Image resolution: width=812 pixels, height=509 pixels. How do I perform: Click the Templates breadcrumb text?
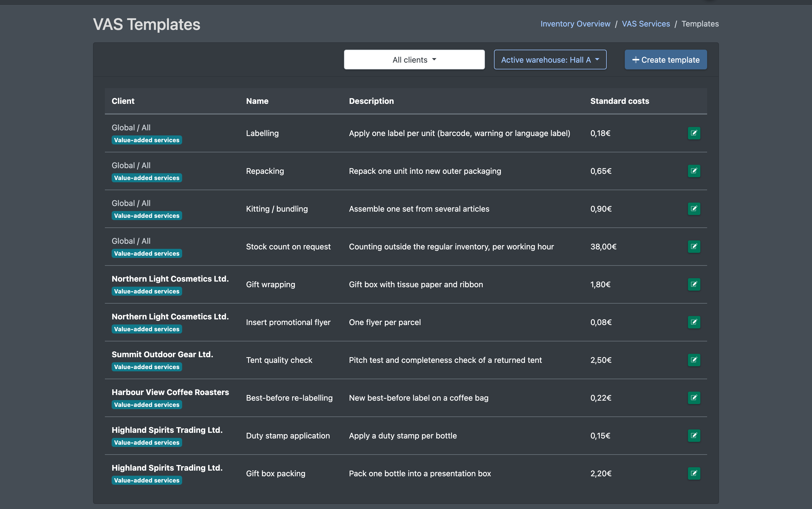(x=700, y=24)
